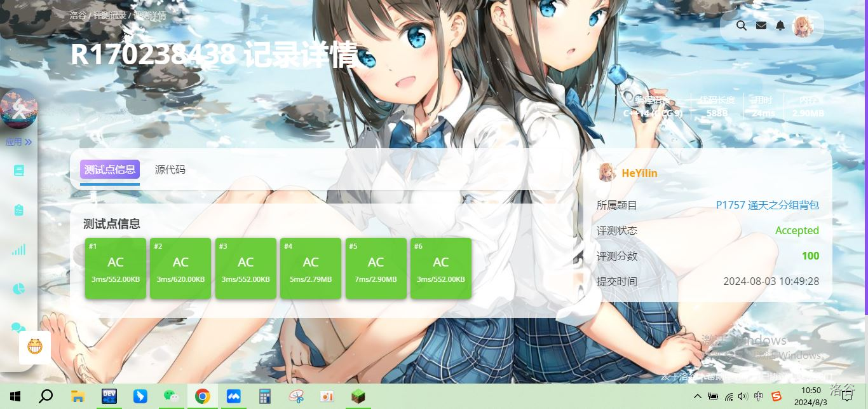Open the problem set book icon in sidebar
The width and height of the screenshot is (868, 409).
click(x=19, y=170)
